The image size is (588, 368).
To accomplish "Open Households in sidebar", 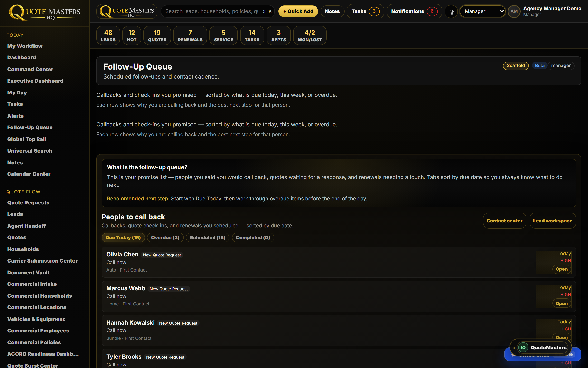I will tap(23, 249).
